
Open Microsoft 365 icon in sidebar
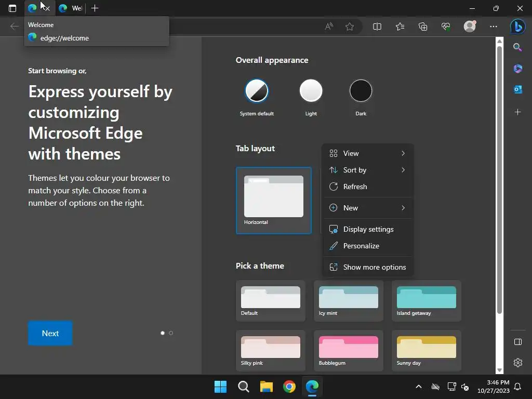click(x=517, y=69)
